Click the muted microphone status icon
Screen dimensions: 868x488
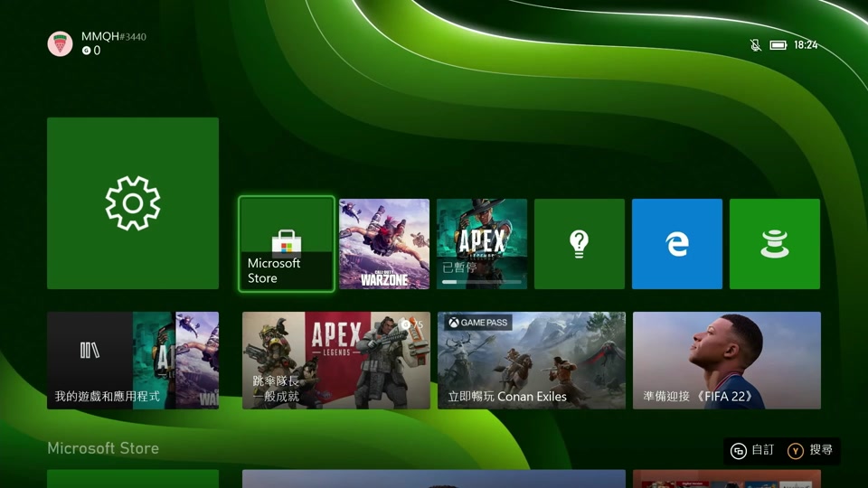pos(755,45)
